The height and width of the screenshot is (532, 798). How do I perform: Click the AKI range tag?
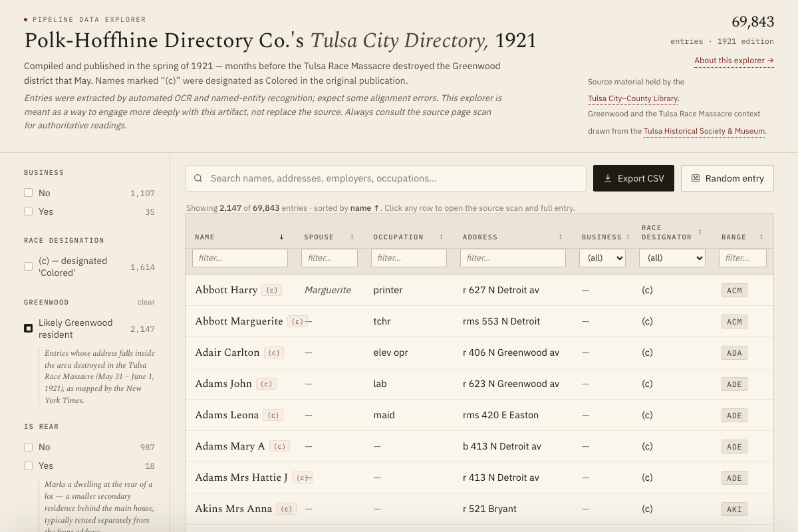[x=734, y=509]
